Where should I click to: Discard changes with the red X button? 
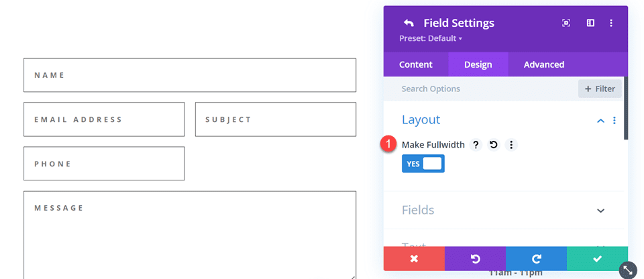(x=414, y=259)
